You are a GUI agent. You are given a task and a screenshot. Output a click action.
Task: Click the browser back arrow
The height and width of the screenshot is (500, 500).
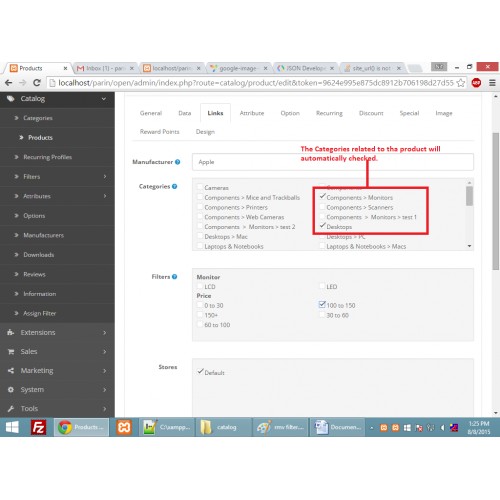click(9, 83)
